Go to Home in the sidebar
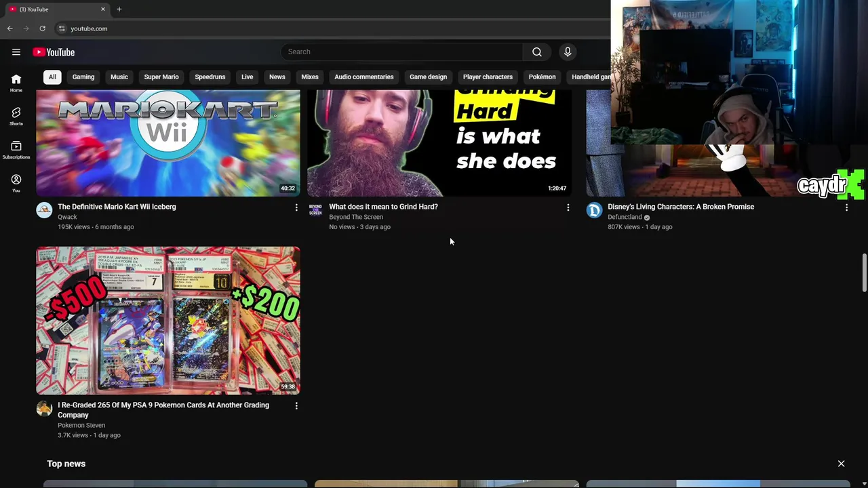The height and width of the screenshot is (488, 868). (x=16, y=83)
